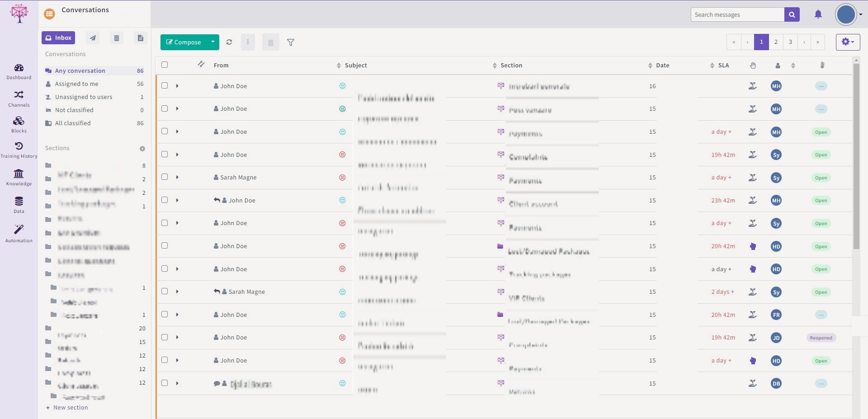The height and width of the screenshot is (419, 868).
Task: Check the first John Doe row checkbox
Action: [165, 85]
